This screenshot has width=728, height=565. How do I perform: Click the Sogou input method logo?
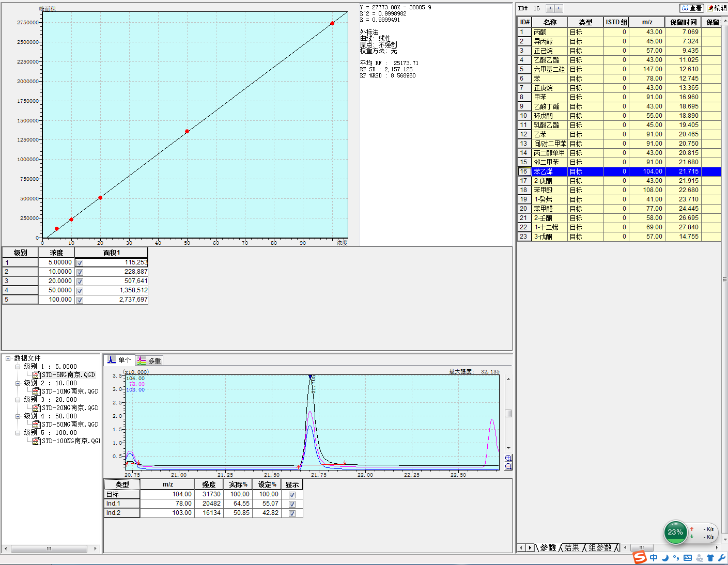coord(640,558)
